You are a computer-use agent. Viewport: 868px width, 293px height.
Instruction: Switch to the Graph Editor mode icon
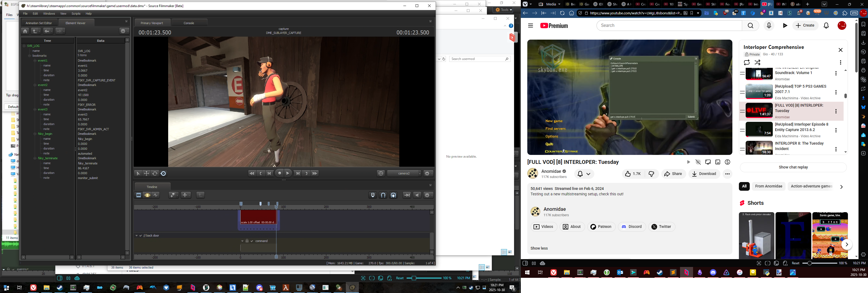coord(156,195)
